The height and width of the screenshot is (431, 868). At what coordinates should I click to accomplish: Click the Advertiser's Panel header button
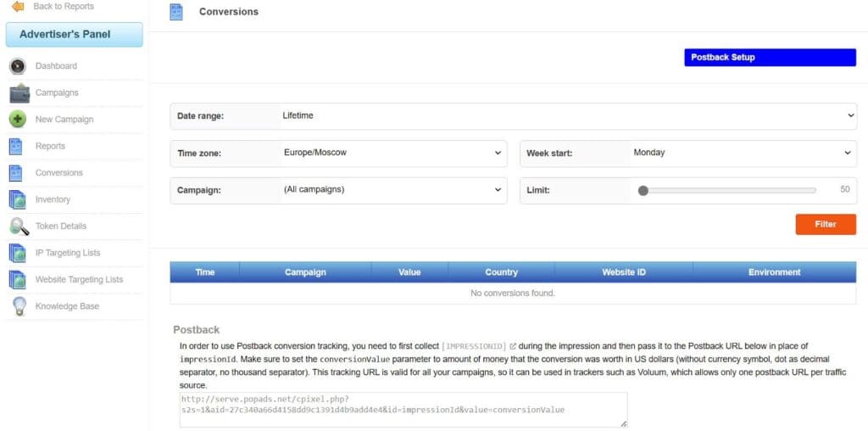point(75,34)
